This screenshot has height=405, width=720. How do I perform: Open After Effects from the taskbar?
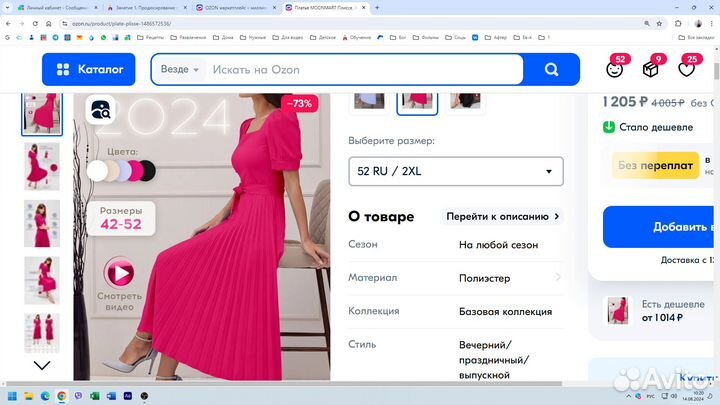tap(128, 396)
